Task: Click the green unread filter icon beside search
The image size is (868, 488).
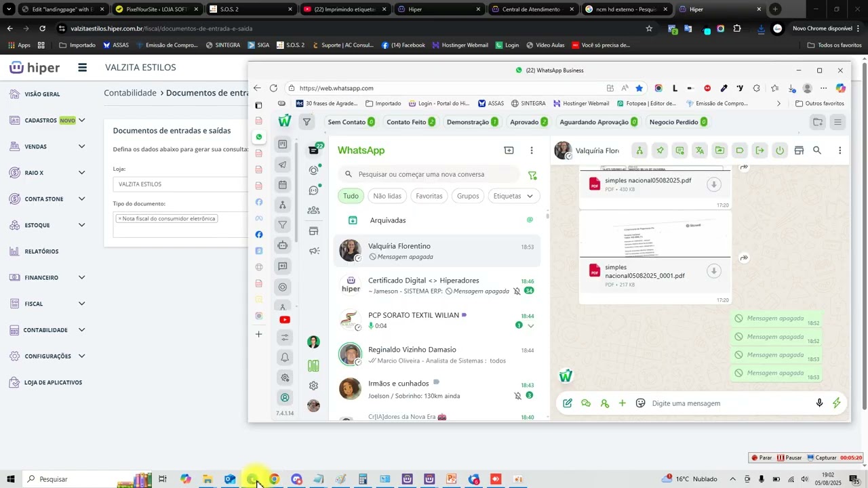Action: (x=532, y=175)
